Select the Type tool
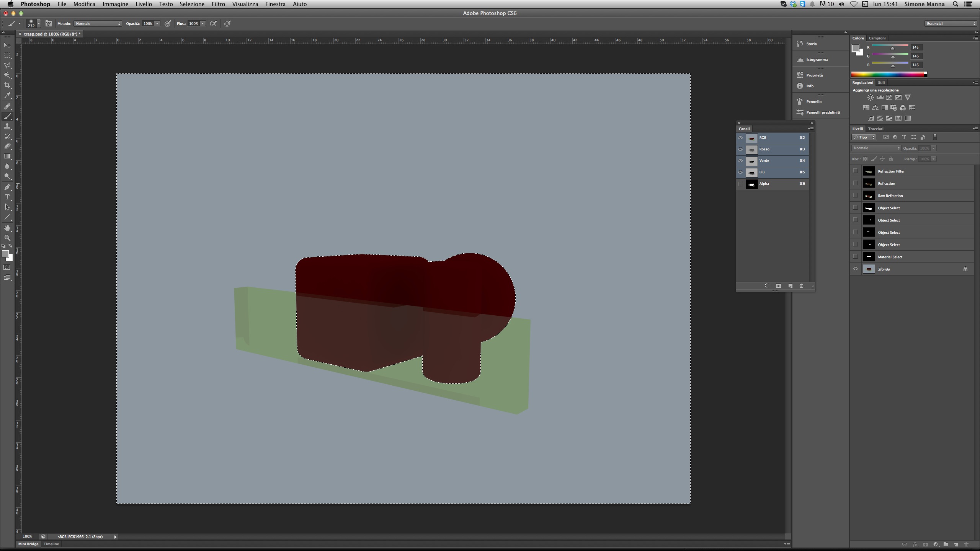Viewport: 980px width, 551px height. click(x=7, y=197)
